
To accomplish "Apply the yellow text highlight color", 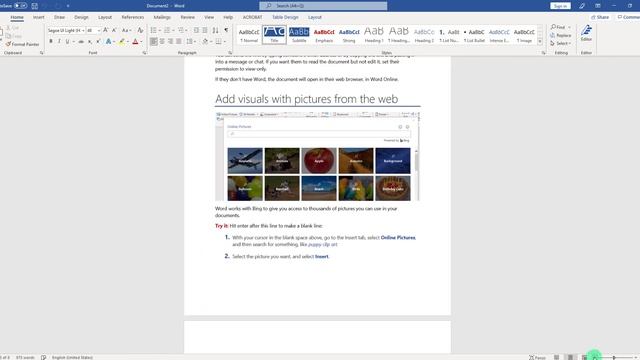I will [x=121, y=41].
